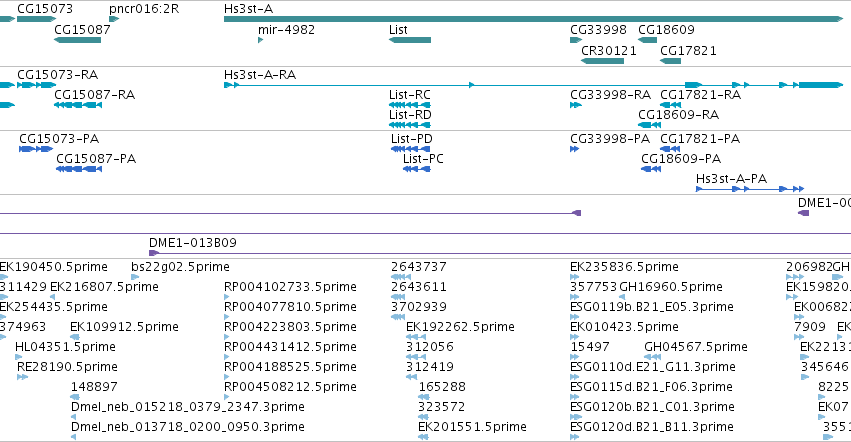Select the CG17821-RA transcript
The height and width of the screenshot is (442, 851).
(x=670, y=105)
